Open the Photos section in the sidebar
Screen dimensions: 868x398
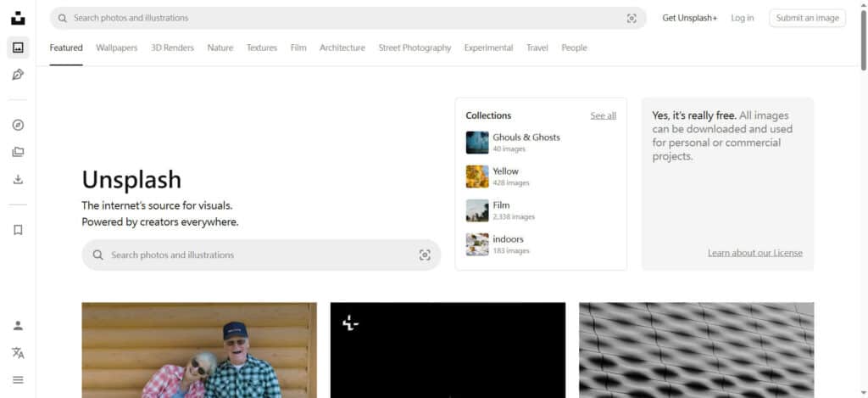click(18, 48)
